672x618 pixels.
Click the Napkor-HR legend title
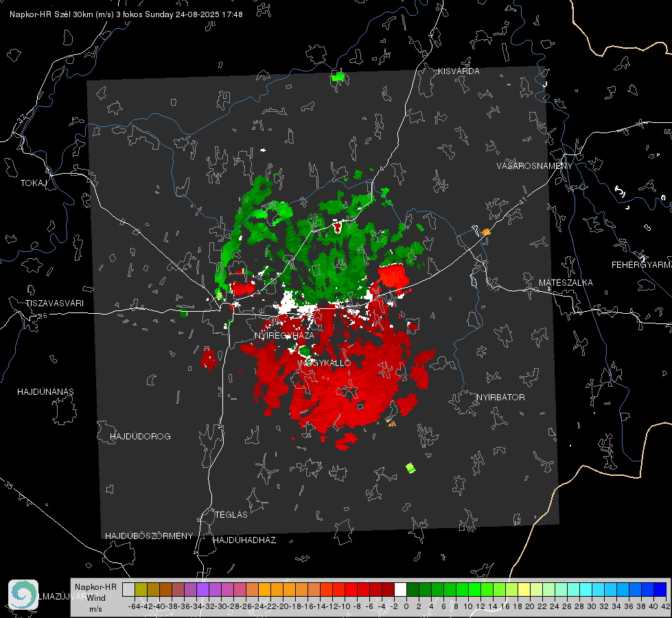click(x=95, y=587)
